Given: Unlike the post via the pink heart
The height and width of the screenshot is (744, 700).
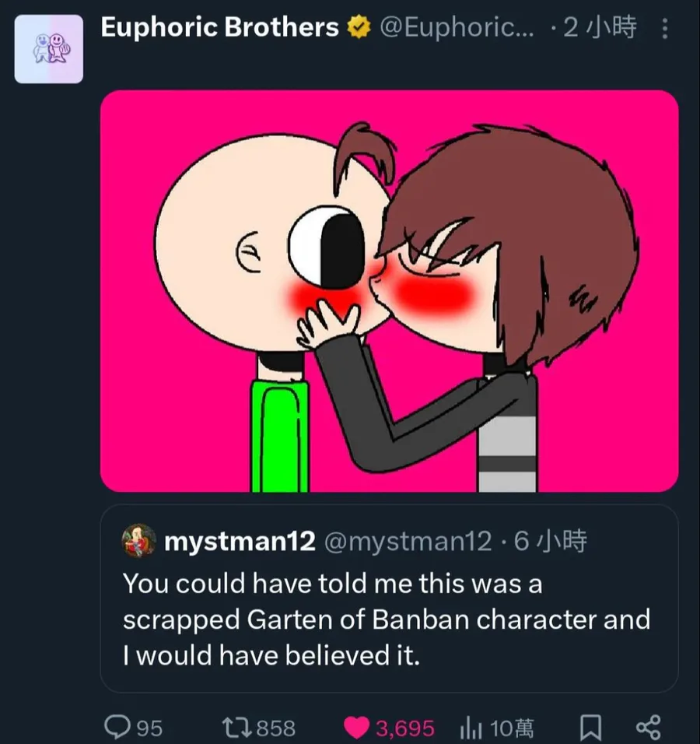Looking at the screenshot, I should click(356, 727).
